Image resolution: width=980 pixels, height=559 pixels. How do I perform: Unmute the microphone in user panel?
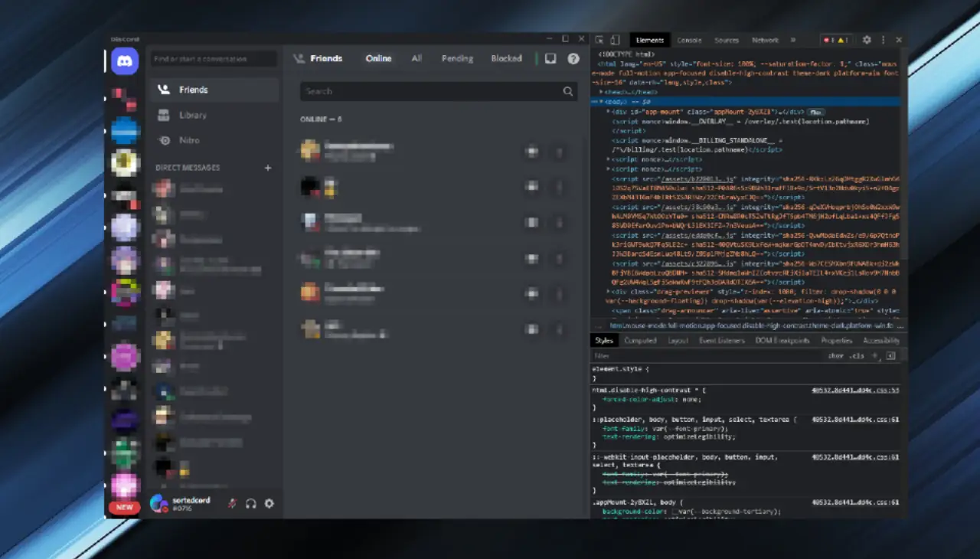click(231, 503)
